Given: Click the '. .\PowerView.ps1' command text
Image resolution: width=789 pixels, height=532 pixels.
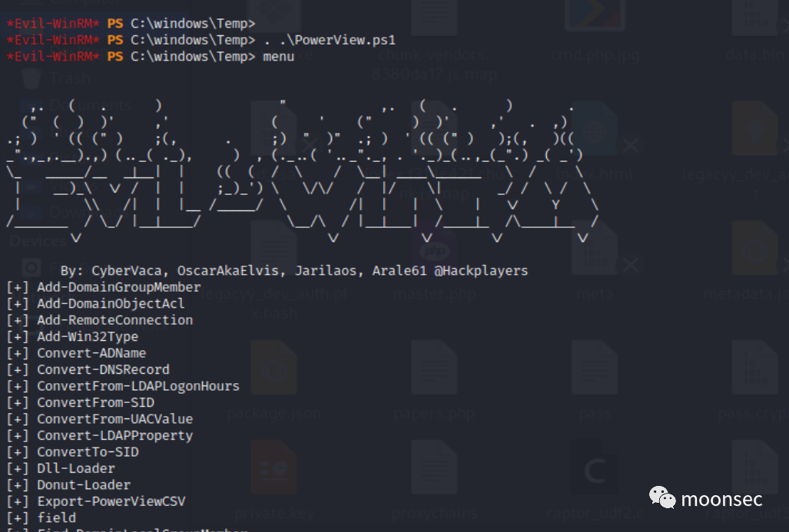Looking at the screenshot, I should 330,40.
